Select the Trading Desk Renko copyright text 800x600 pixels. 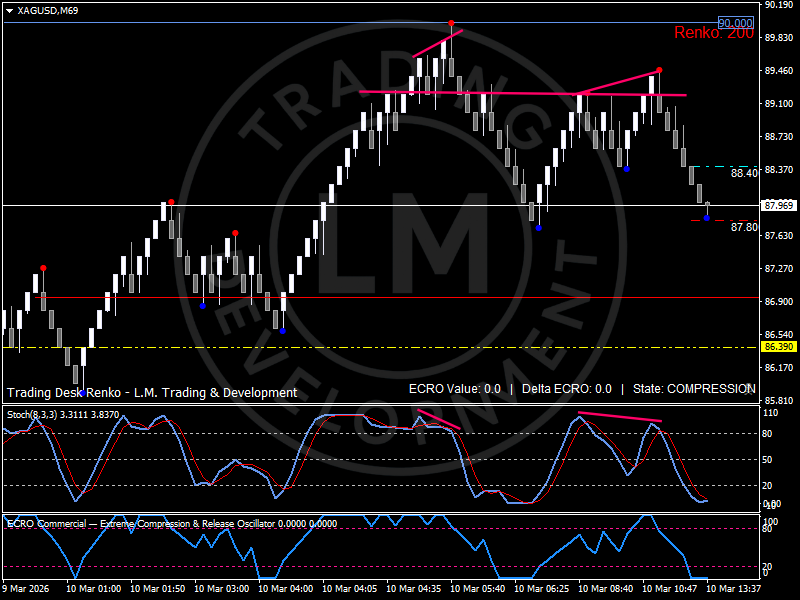(150, 392)
